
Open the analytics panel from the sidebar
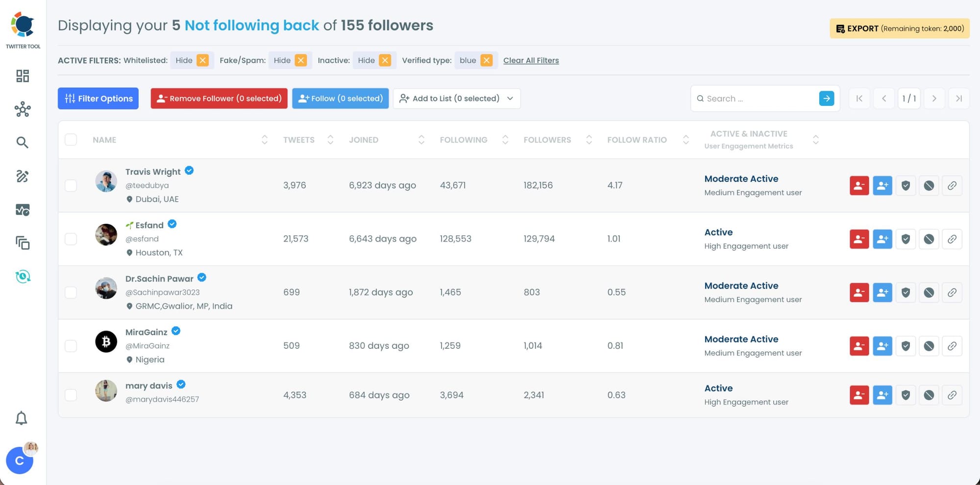[22, 210]
